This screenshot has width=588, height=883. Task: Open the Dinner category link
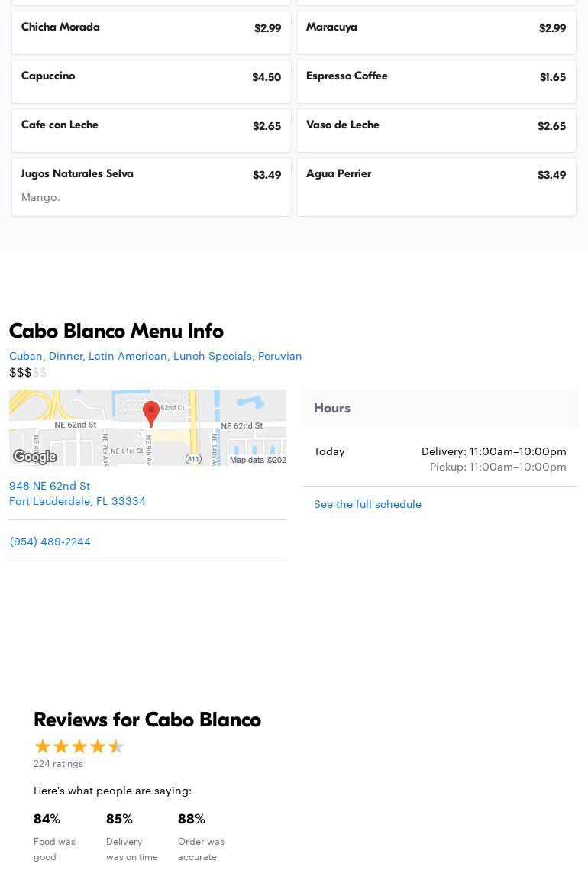[65, 356]
